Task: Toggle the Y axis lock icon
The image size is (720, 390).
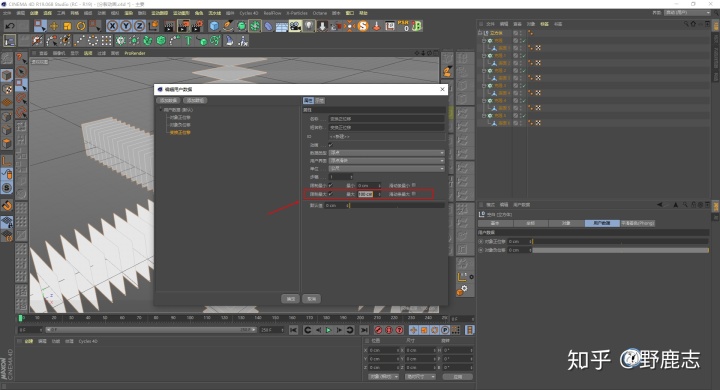Action: [125, 26]
